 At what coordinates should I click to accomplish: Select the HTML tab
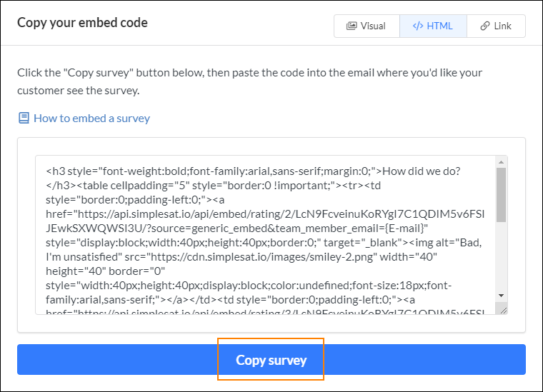(433, 26)
